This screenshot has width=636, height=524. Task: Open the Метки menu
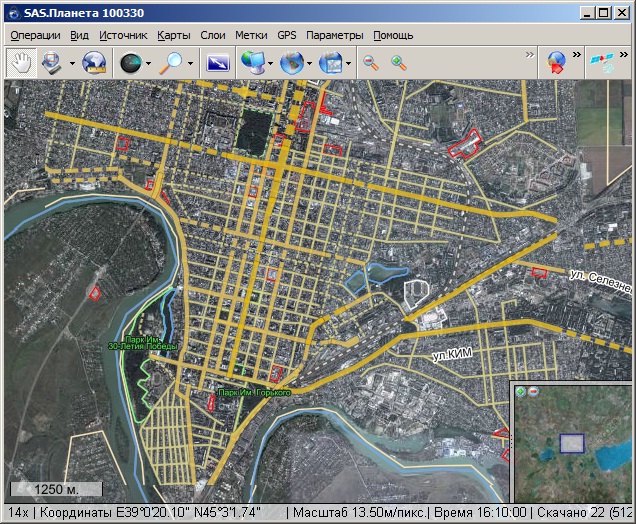251,35
